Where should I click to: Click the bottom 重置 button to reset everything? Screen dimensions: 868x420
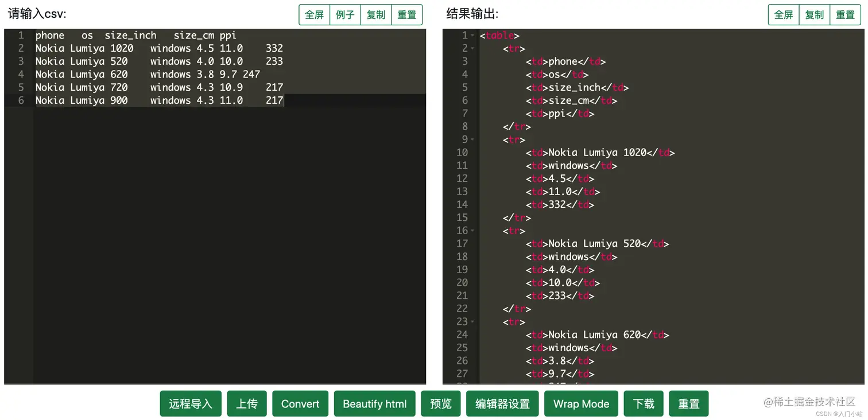tap(688, 403)
